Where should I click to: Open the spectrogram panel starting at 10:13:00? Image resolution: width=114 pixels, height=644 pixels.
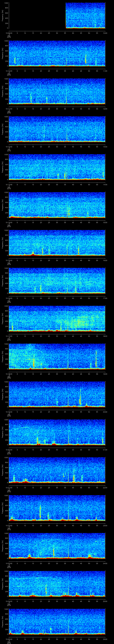(57, 167)
